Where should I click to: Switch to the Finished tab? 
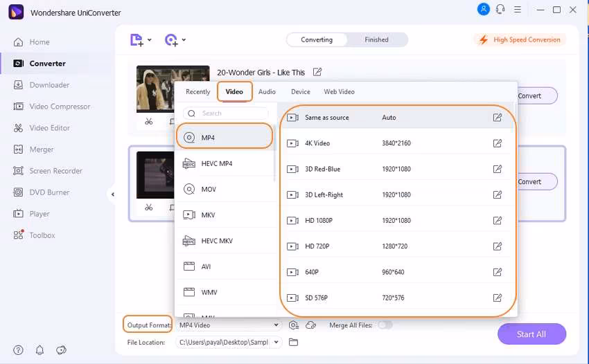[x=376, y=39]
